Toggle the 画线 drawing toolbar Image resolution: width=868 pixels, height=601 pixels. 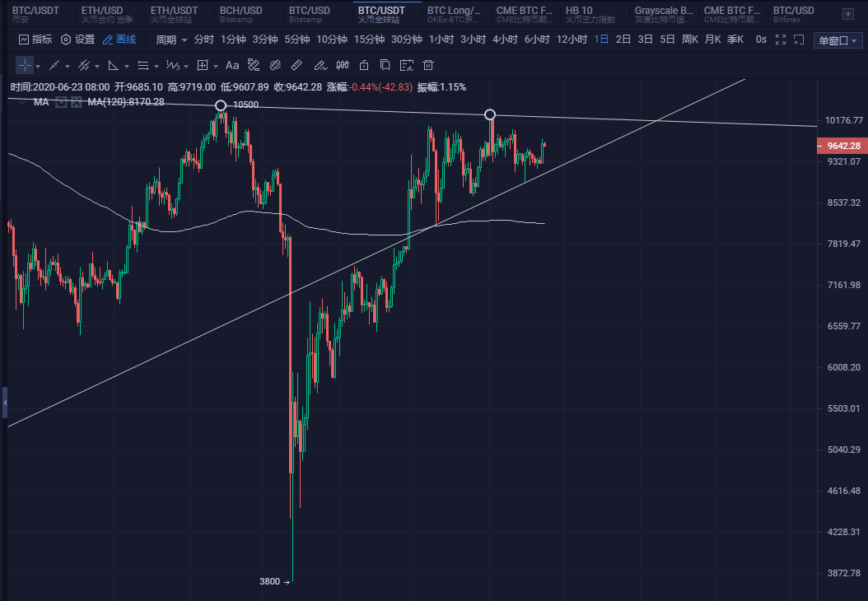(119, 40)
